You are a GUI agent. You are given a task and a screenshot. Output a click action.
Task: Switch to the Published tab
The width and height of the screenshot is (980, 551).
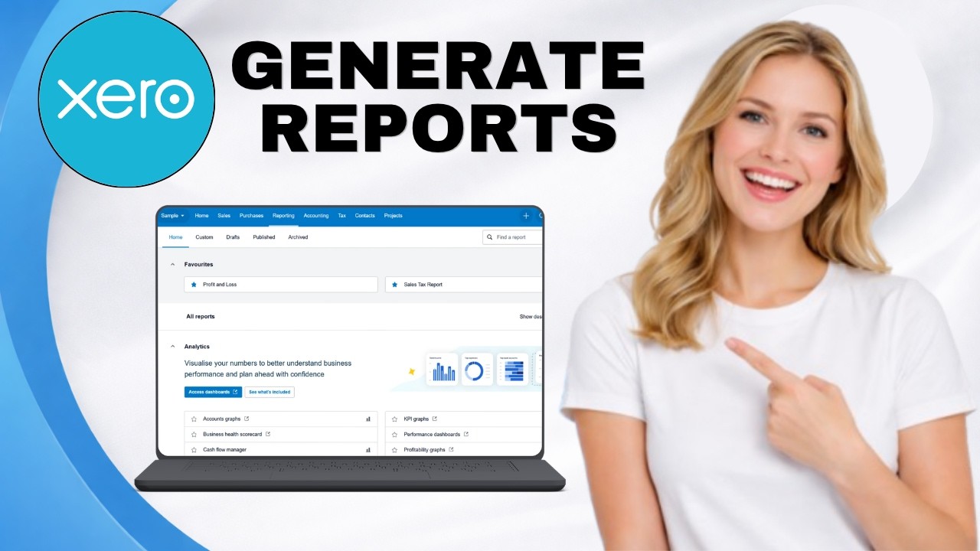[x=264, y=237]
